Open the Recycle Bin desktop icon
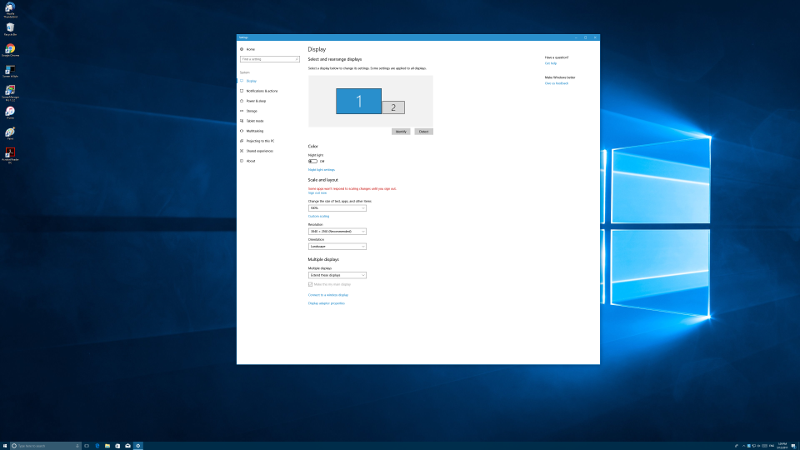Image resolution: width=800 pixels, height=450 pixels. click(10, 30)
